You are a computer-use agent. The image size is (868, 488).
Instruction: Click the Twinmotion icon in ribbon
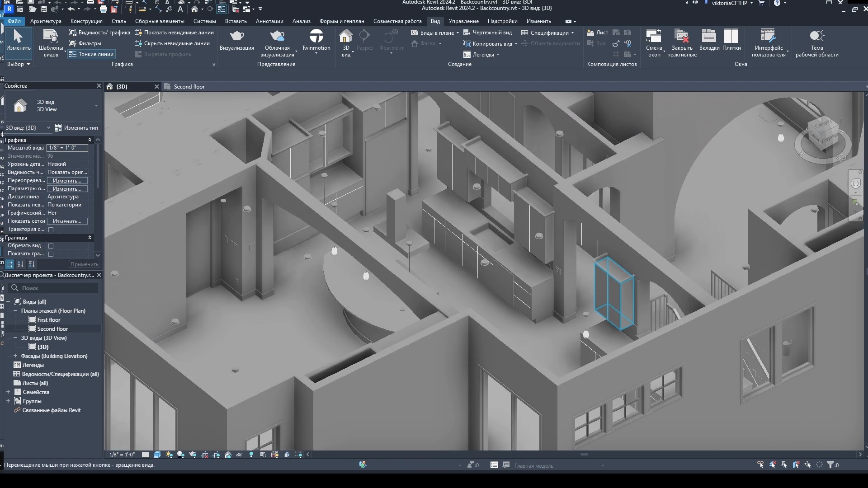pyautogui.click(x=316, y=36)
